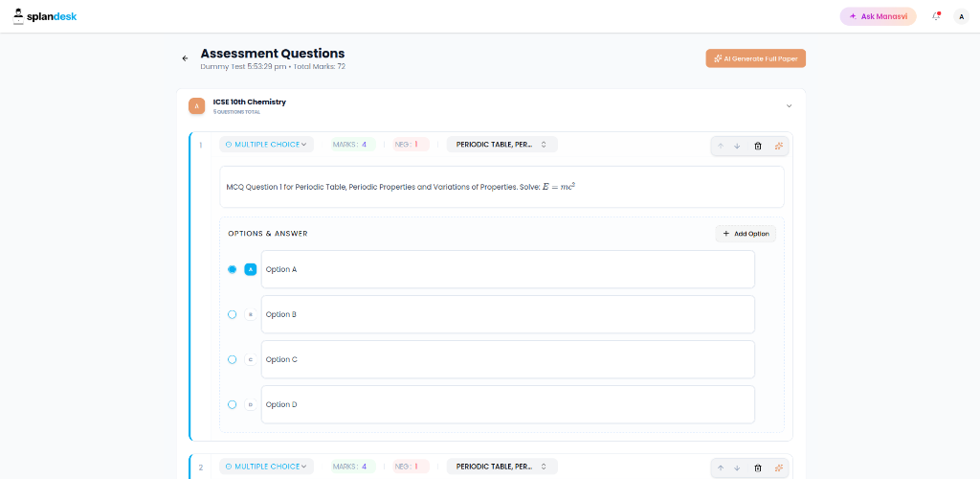Click Dummy Test total marks subtitle
Screen dimensions: 980x479
click(273, 66)
